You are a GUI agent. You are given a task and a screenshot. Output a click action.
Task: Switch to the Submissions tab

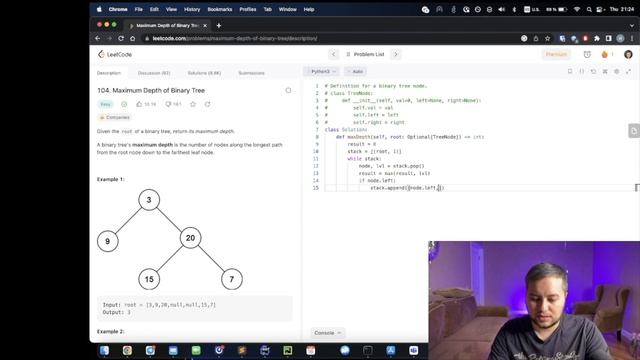(x=251, y=73)
